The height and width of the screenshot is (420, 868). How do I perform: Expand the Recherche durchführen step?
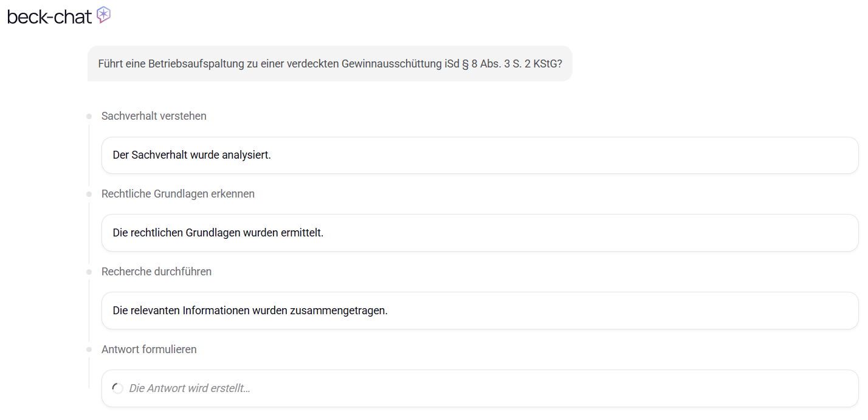pos(156,272)
